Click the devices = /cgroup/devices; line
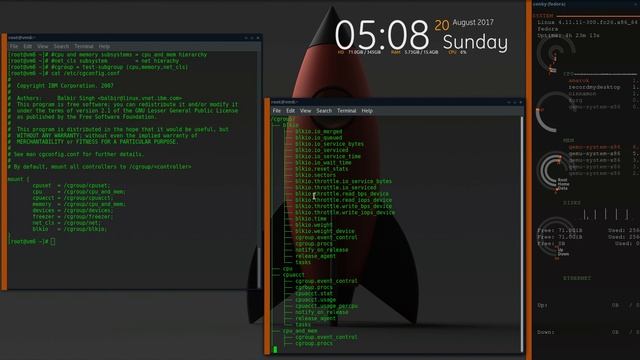This screenshot has width=640, height=360. click(x=73, y=210)
